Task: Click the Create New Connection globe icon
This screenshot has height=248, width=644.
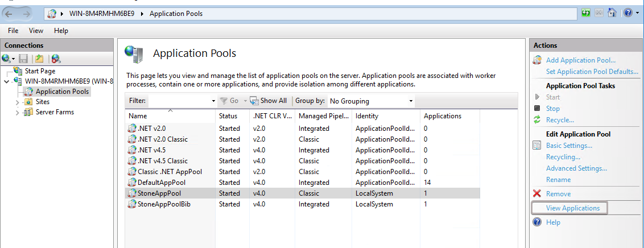Action: pos(6,59)
